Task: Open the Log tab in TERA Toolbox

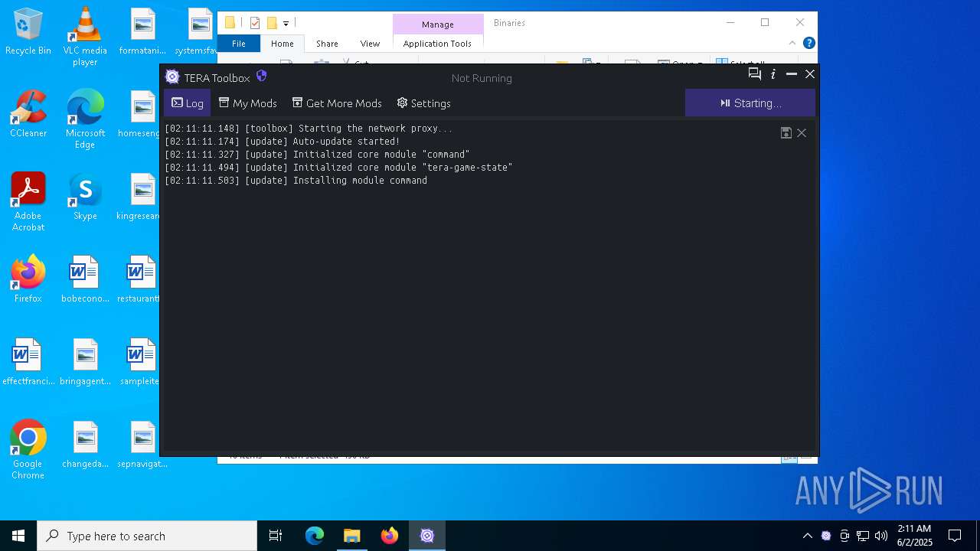Action: (187, 103)
